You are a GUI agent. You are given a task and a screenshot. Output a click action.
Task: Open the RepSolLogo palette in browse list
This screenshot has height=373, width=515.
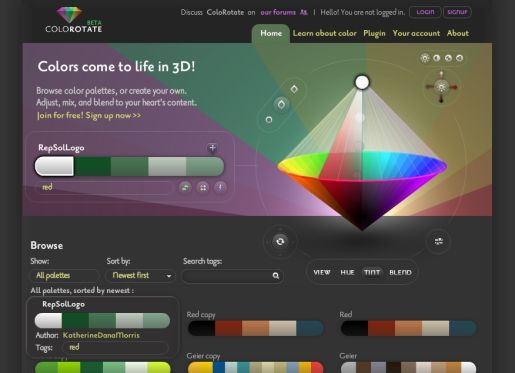point(102,320)
